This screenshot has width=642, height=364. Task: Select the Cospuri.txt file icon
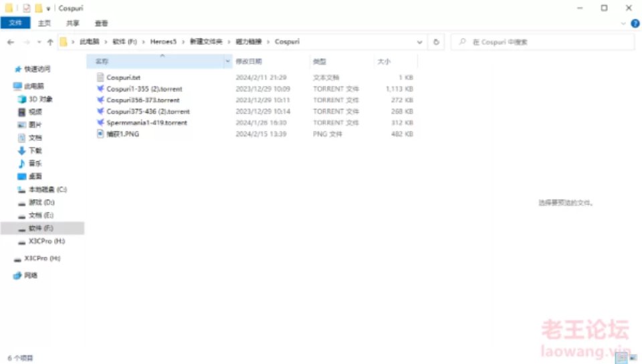pos(100,77)
